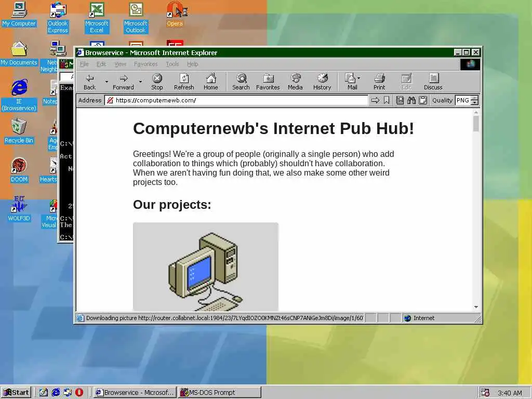
Task: Select the My Documents desktop icon
Action: (19, 54)
